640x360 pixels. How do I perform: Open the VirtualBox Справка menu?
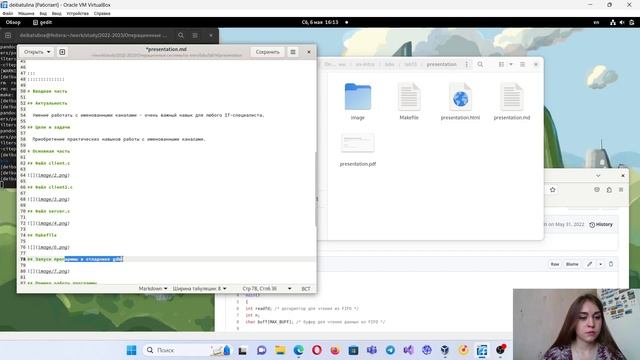[x=102, y=13]
